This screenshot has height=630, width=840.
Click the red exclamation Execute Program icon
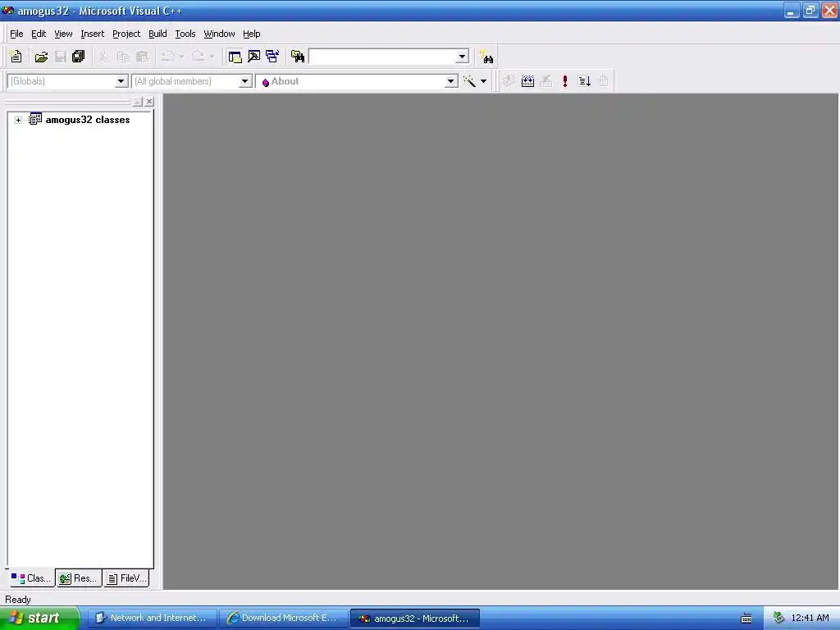[564, 81]
